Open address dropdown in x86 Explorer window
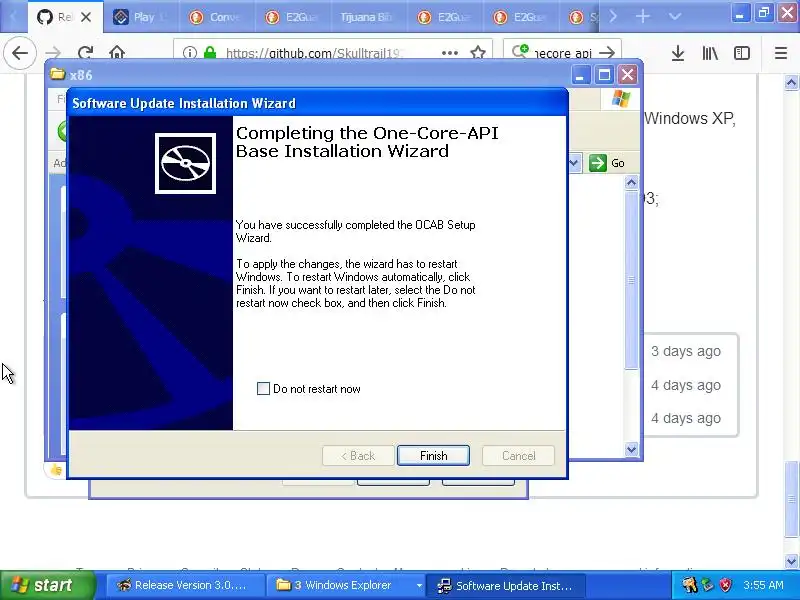 [x=574, y=163]
